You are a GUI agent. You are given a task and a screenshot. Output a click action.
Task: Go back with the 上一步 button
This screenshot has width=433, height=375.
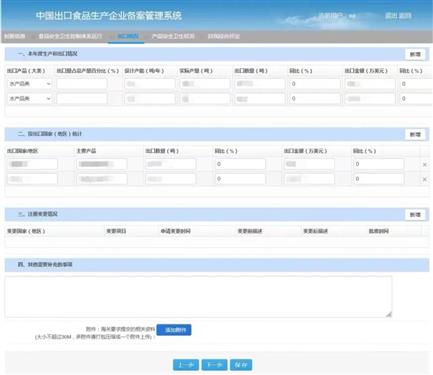(186, 365)
